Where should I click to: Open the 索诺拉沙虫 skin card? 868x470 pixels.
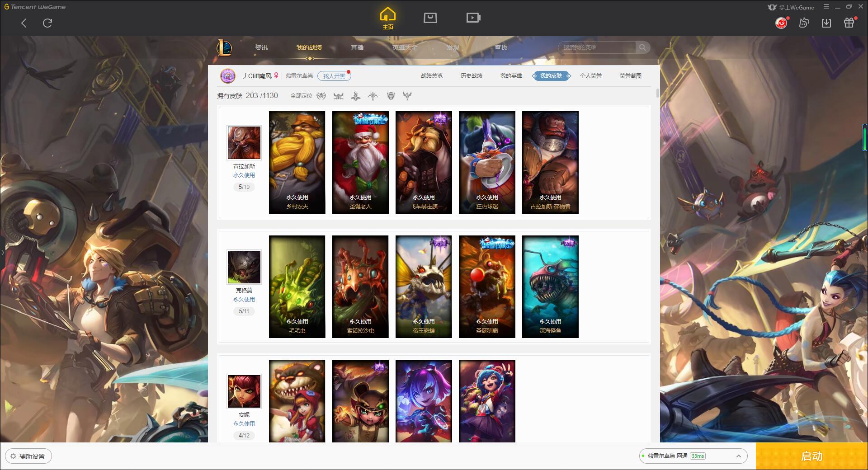click(360, 287)
